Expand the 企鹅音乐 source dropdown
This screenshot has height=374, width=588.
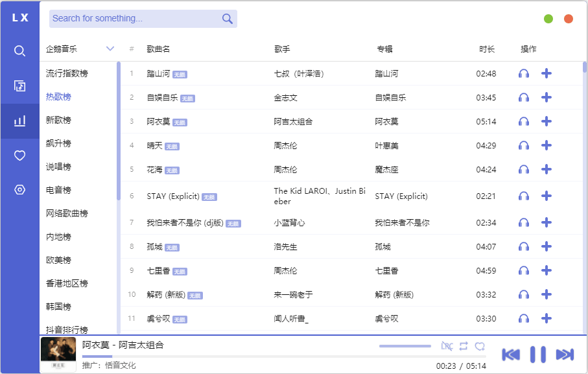tap(110, 49)
